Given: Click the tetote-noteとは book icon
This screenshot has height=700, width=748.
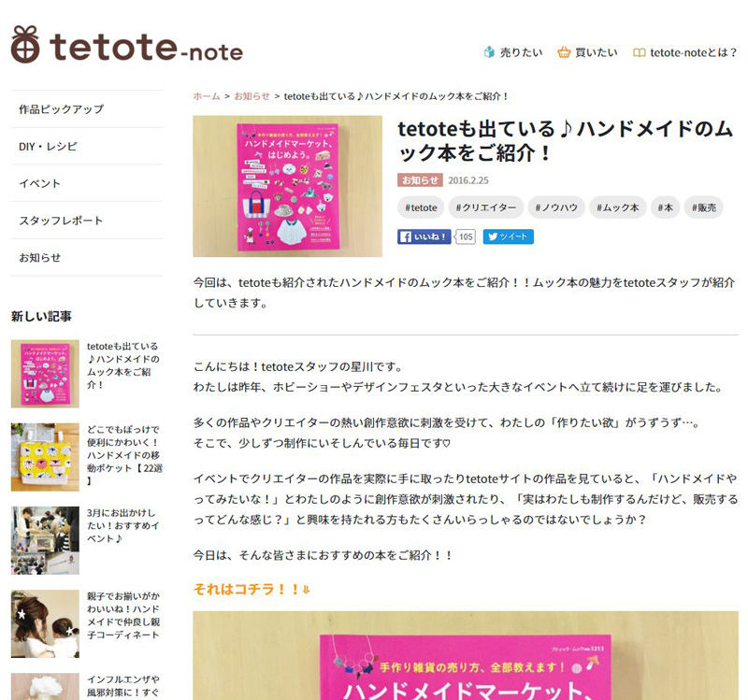Looking at the screenshot, I should (x=639, y=52).
